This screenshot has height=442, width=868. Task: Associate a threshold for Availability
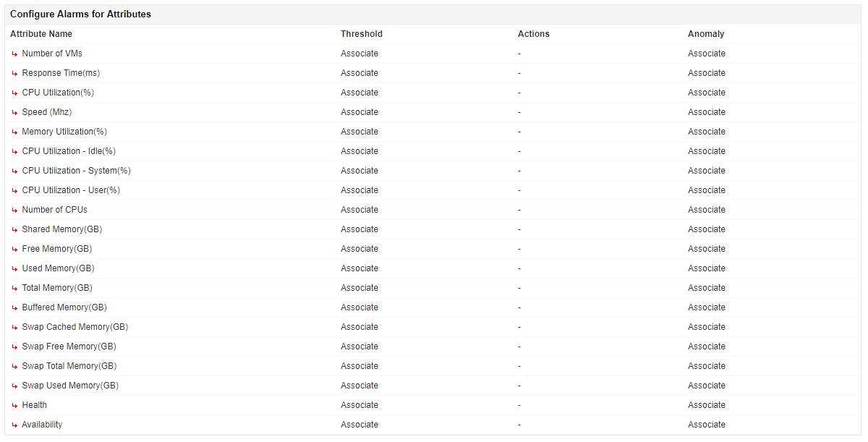(x=359, y=425)
